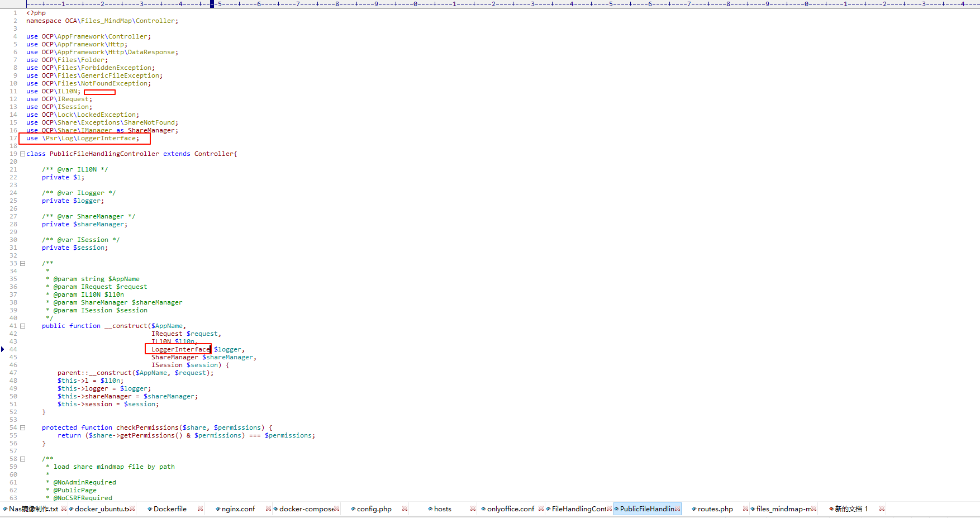The image size is (980, 518).
Task: Click the 'private $session;' line
Action: pyautogui.click(x=75, y=248)
